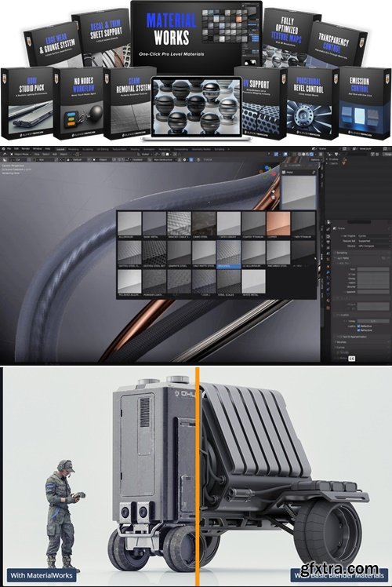Adjust the Transparent bounces field
This screenshot has height=587, width=392.
(373, 292)
